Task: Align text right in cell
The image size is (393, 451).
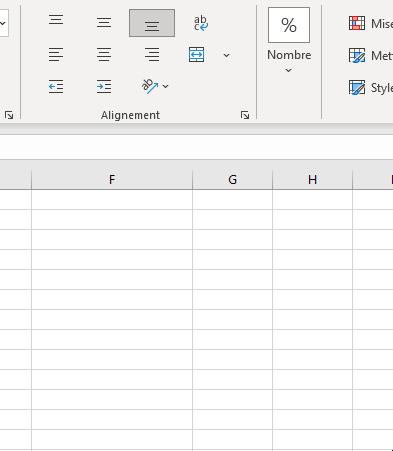Action: [x=152, y=55]
